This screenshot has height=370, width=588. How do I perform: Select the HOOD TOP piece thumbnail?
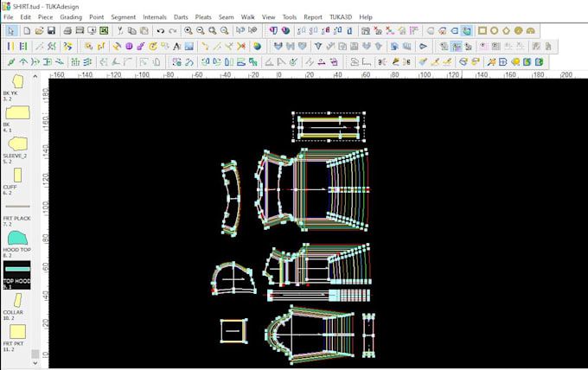pyautogui.click(x=16, y=238)
